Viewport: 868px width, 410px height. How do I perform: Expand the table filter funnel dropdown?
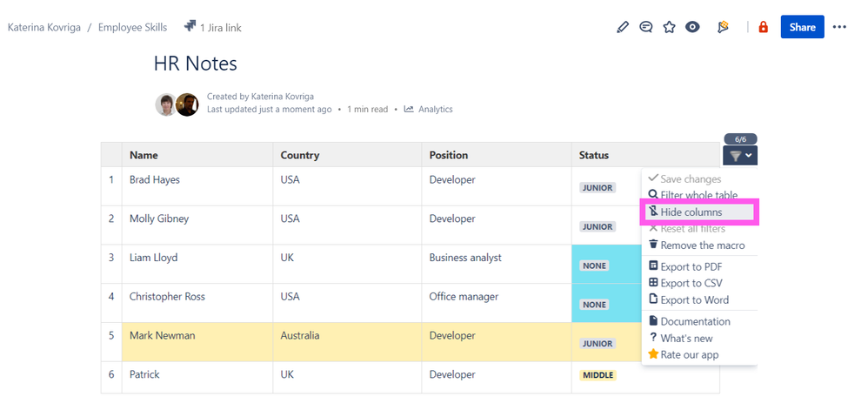pyautogui.click(x=739, y=156)
